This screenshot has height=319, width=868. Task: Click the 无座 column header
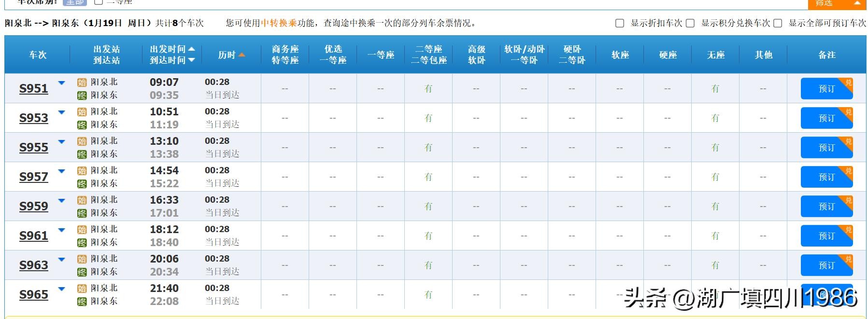[715, 55]
